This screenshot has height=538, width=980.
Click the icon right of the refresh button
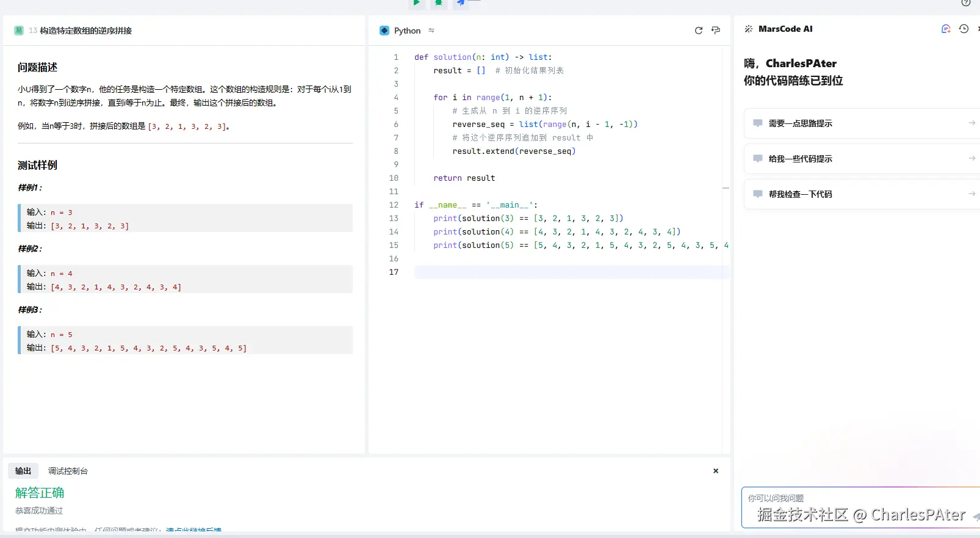[716, 31]
